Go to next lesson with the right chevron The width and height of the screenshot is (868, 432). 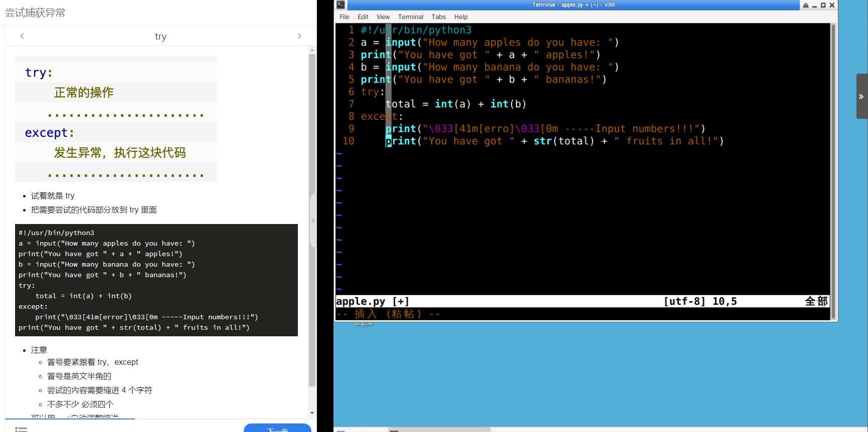point(299,36)
